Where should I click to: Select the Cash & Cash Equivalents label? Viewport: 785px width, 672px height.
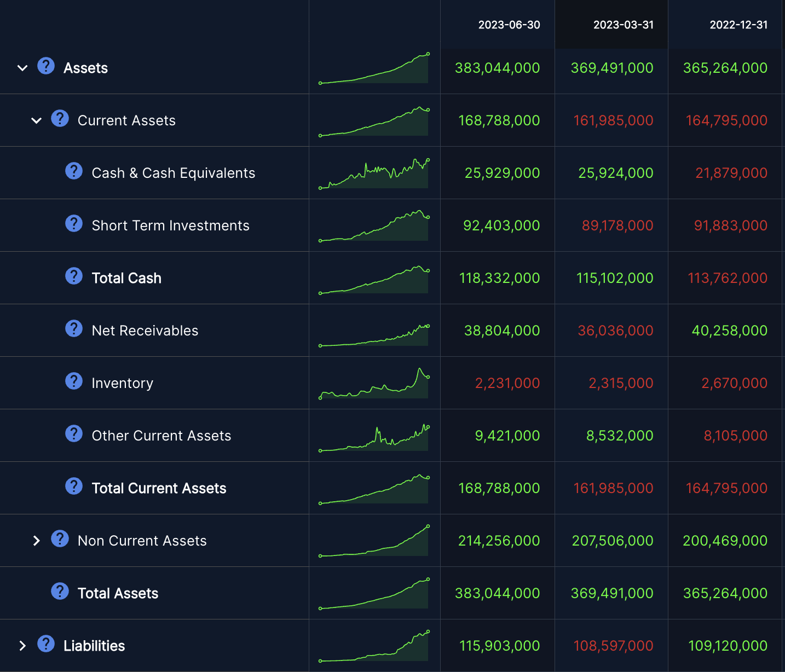point(174,173)
